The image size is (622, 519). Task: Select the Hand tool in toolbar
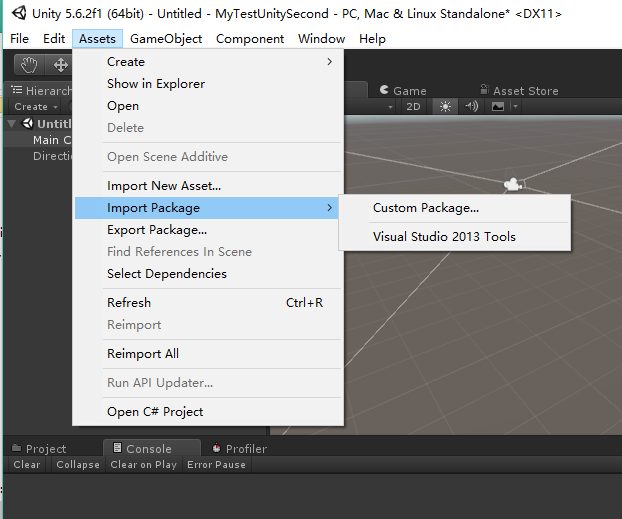(x=29, y=65)
